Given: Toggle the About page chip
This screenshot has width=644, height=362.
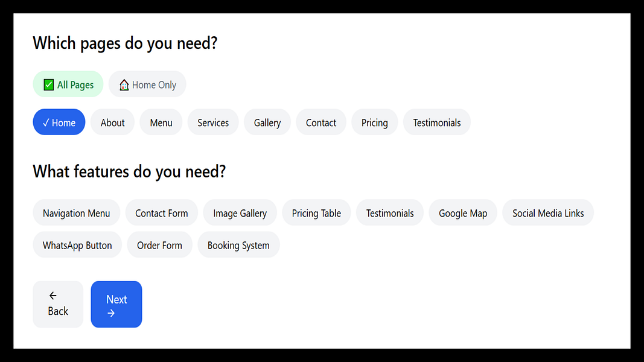Looking at the screenshot, I should (x=112, y=122).
